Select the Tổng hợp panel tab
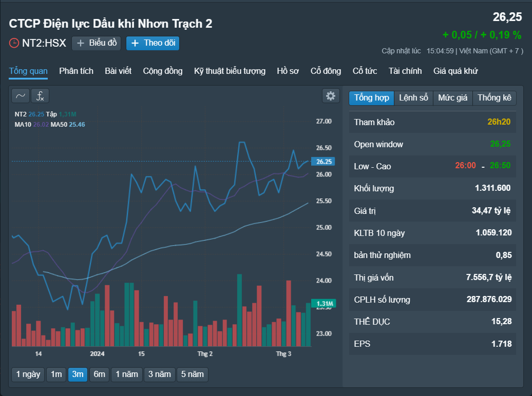 [371, 98]
